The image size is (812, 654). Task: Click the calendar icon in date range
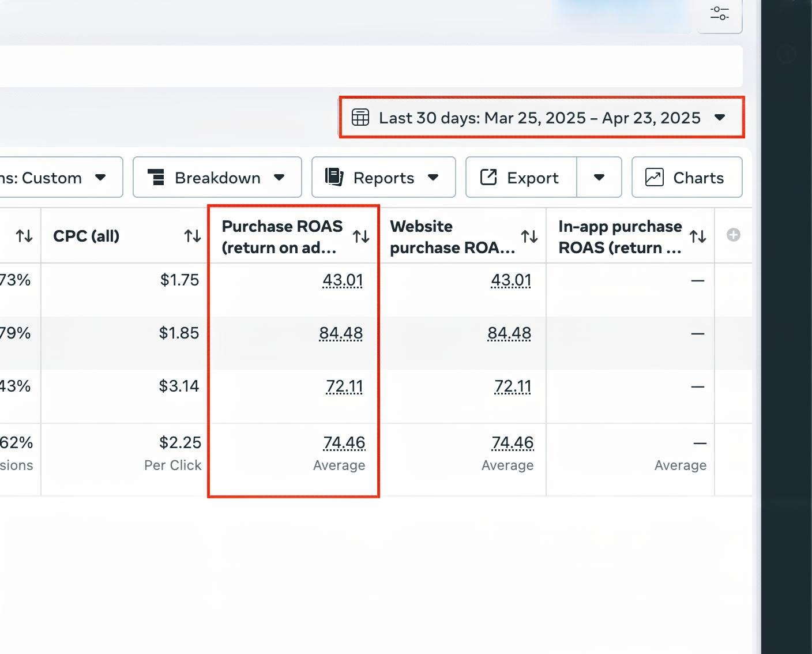tap(360, 118)
